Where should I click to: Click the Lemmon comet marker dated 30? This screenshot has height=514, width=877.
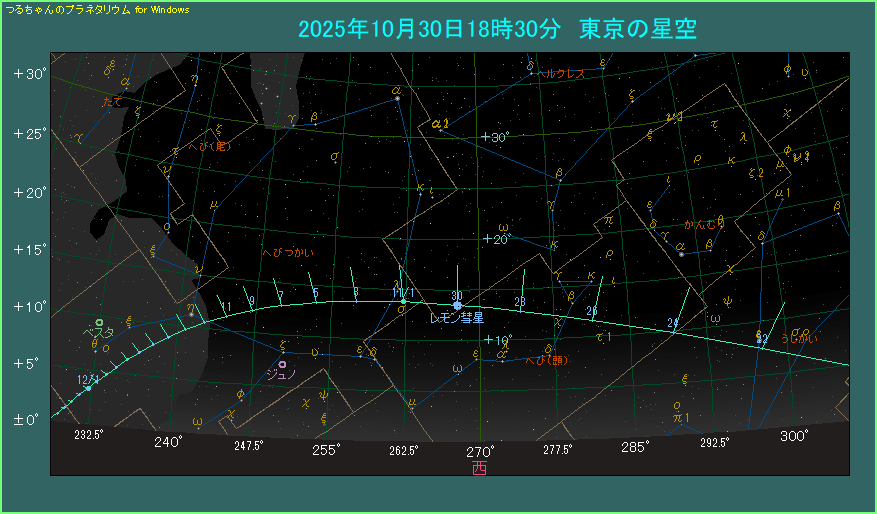pos(457,305)
